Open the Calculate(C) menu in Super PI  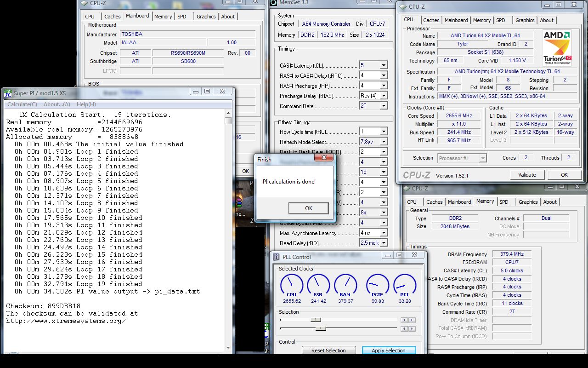23,104
